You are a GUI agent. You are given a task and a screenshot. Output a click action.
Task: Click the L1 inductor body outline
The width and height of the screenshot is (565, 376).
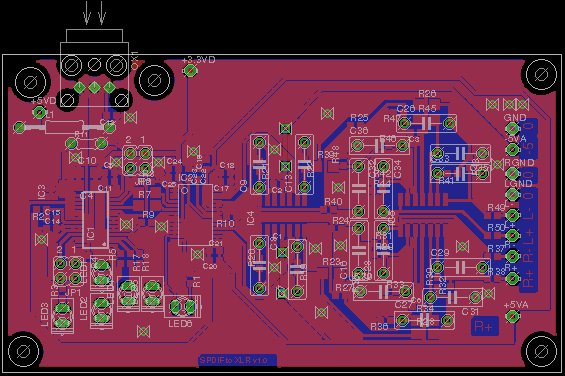click(x=64, y=127)
